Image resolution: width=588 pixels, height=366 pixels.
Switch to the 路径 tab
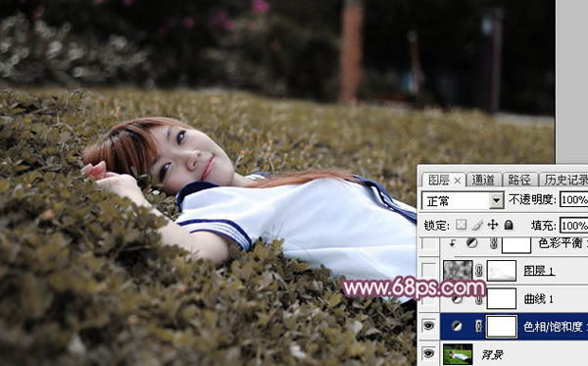coord(519,180)
